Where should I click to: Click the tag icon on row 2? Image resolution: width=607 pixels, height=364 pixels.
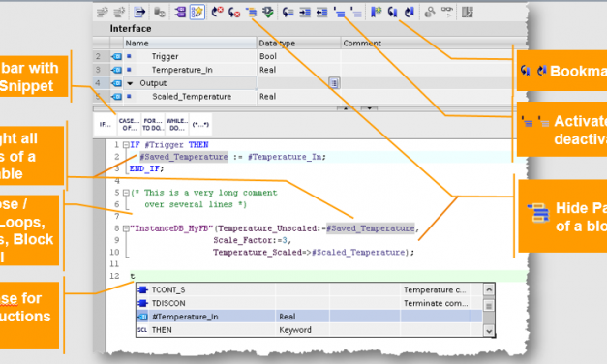116,56
